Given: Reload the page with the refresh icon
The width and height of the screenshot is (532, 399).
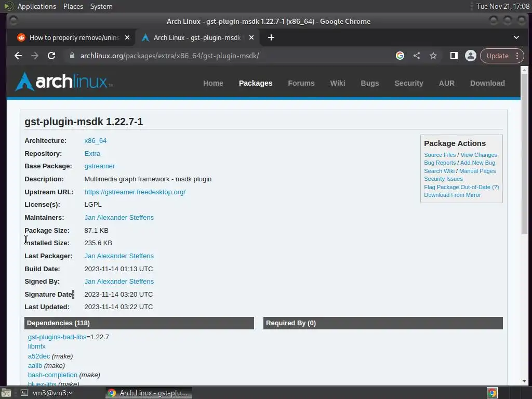Looking at the screenshot, I should point(51,56).
